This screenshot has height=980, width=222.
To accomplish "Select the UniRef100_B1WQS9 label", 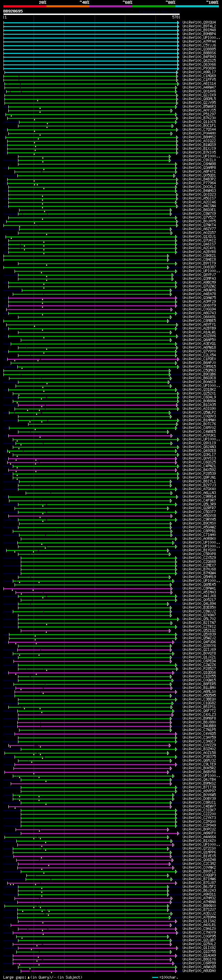I will pyautogui.click(x=199, y=145).
